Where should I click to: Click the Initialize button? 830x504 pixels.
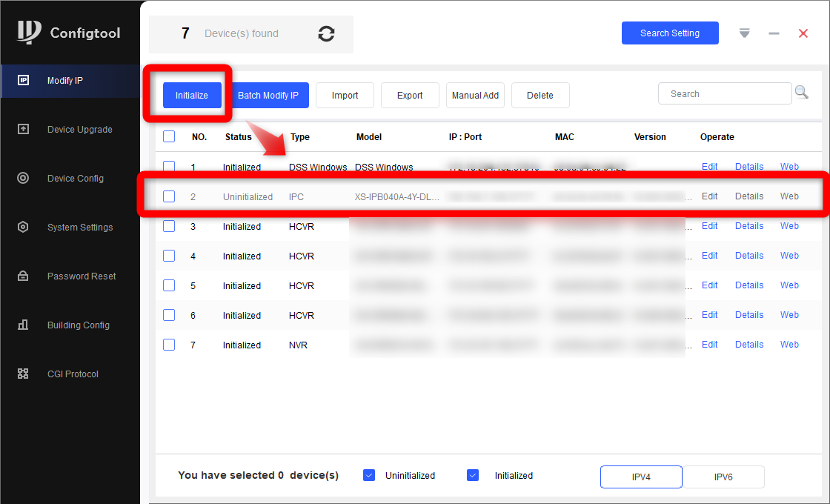coord(192,96)
